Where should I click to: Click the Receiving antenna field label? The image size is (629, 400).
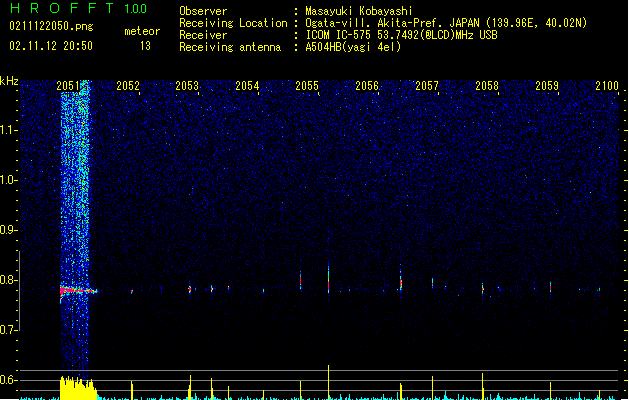[x=230, y=47]
